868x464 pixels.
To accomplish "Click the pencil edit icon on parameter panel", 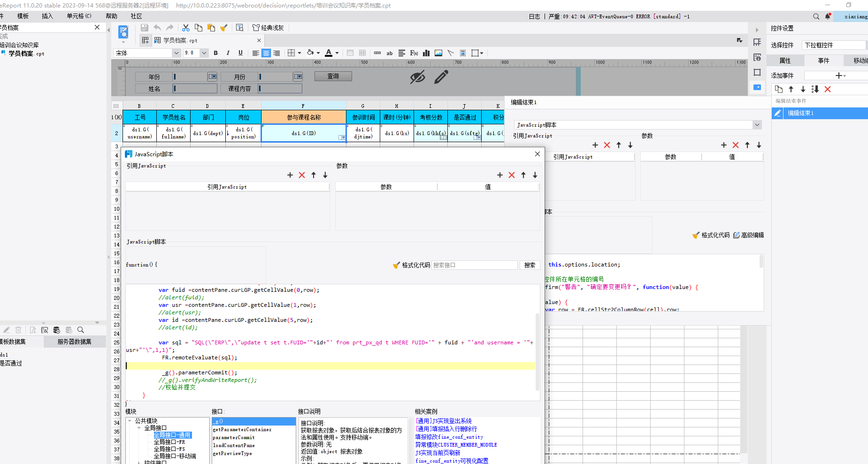I will 441,77.
